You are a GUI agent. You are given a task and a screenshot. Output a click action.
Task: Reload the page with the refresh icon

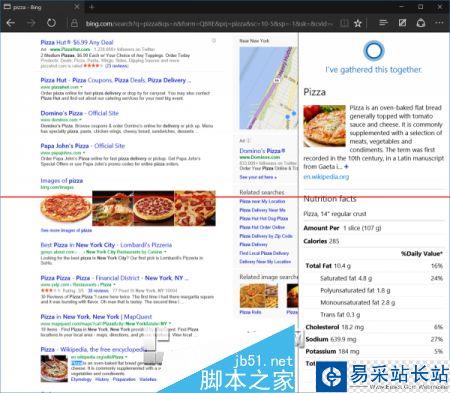coord(51,23)
